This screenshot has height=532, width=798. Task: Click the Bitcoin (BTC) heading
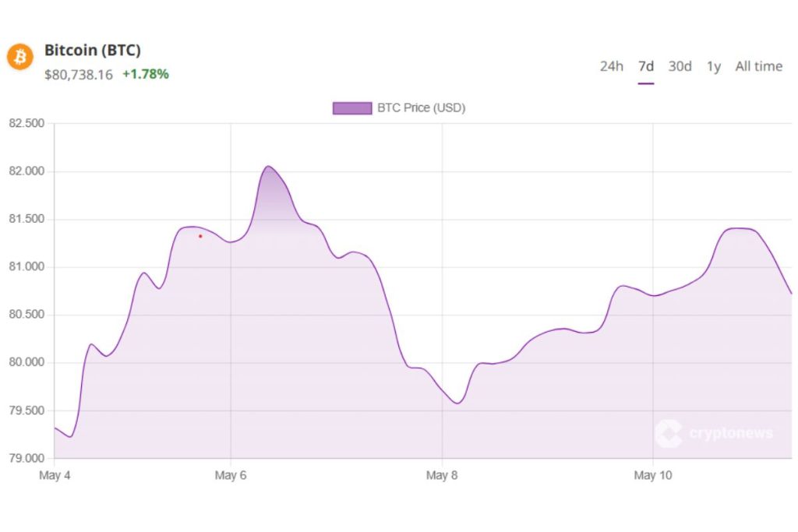click(x=93, y=50)
